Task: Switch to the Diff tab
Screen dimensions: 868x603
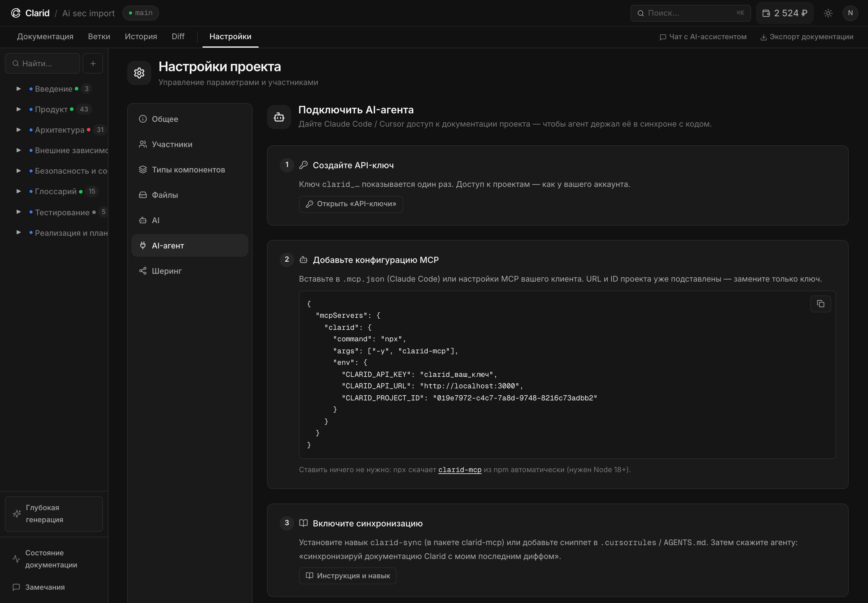Action: 178,37
